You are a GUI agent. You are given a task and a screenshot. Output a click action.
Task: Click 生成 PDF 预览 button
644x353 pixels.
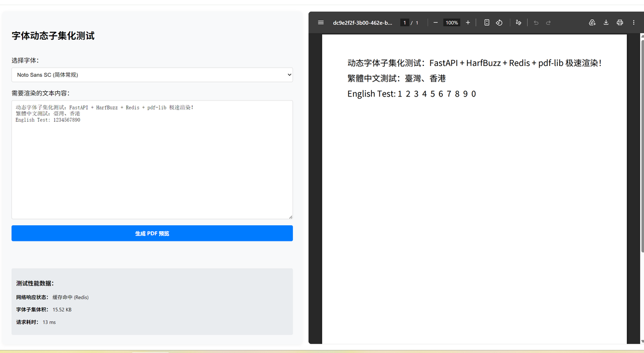click(152, 233)
